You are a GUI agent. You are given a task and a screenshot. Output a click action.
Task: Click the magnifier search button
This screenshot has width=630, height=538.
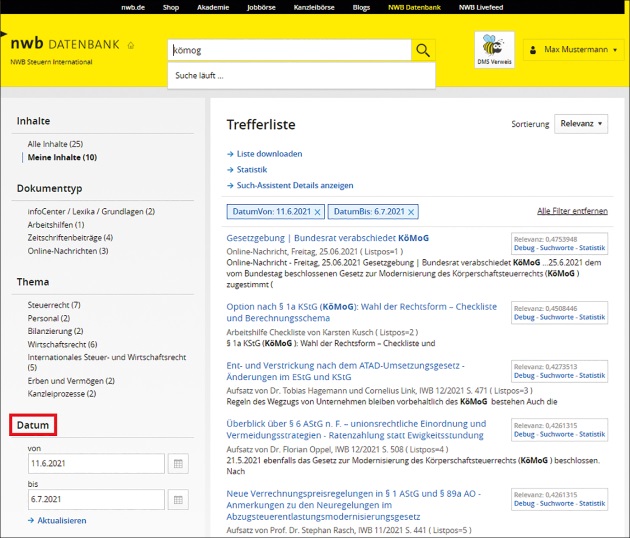[x=424, y=51]
